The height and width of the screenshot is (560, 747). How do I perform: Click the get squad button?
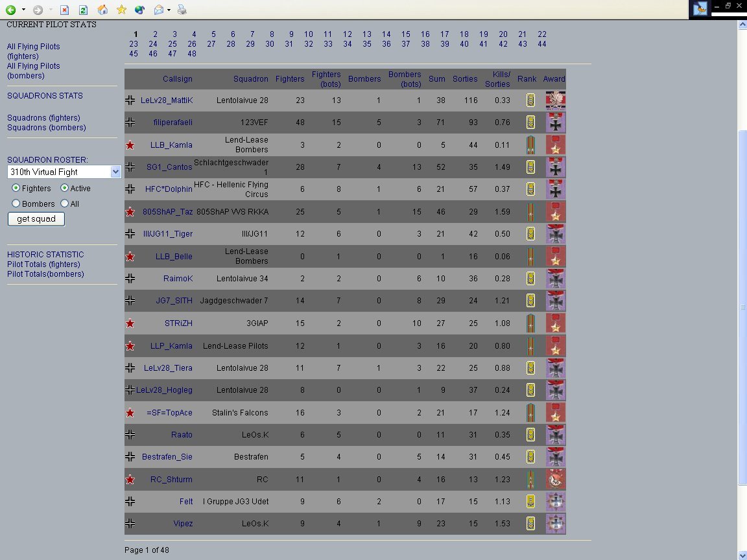tap(36, 219)
